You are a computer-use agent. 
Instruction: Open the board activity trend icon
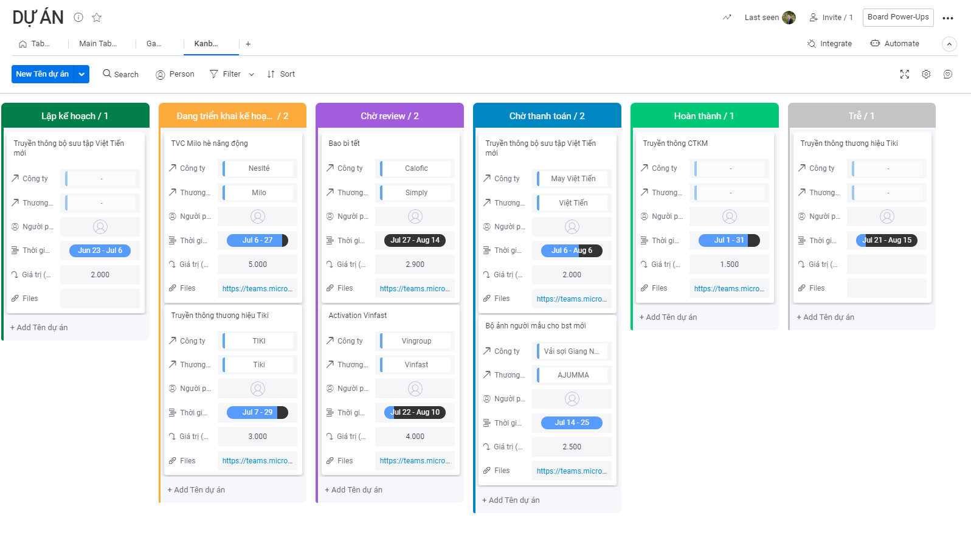pos(727,18)
